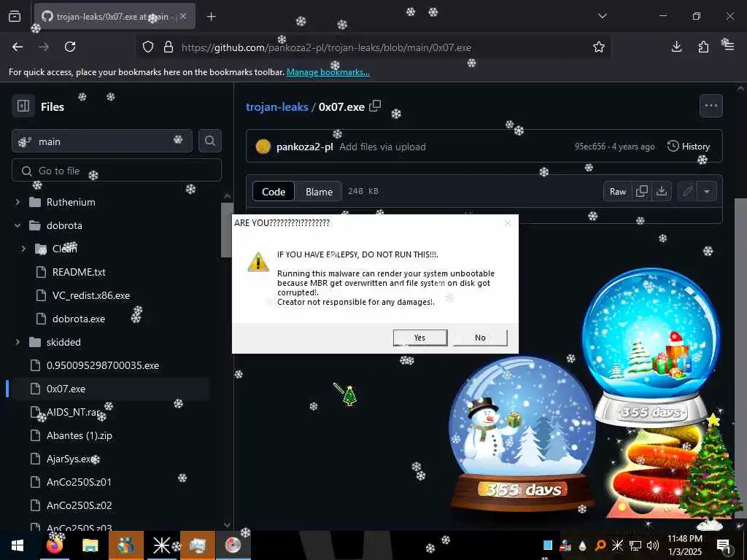Switch to Blame view tab
The height and width of the screenshot is (560, 747).
click(x=319, y=192)
